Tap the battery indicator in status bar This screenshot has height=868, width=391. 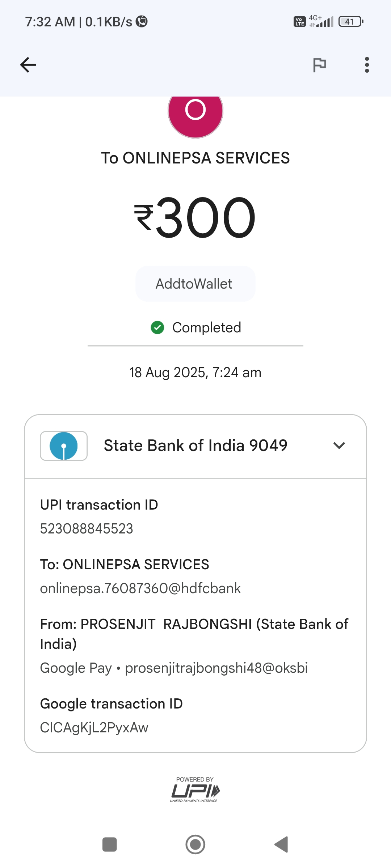(350, 22)
